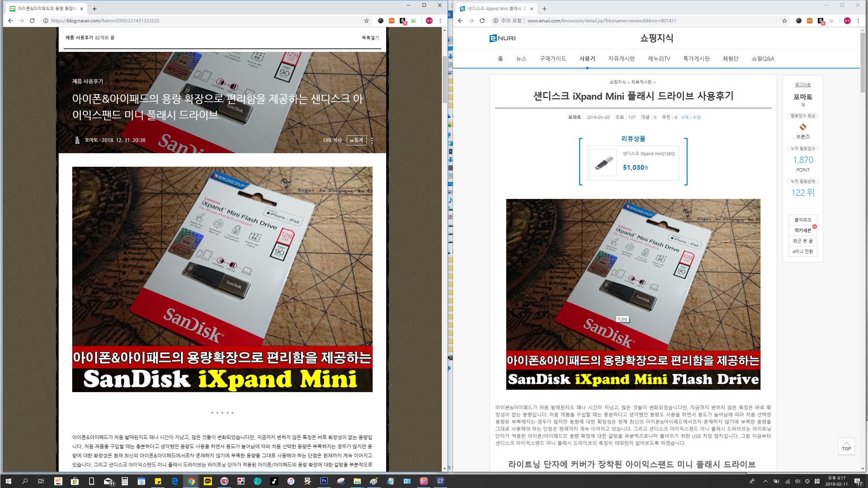The image size is (868, 488).
Task: Click the Enuri logo
Action: tap(502, 38)
